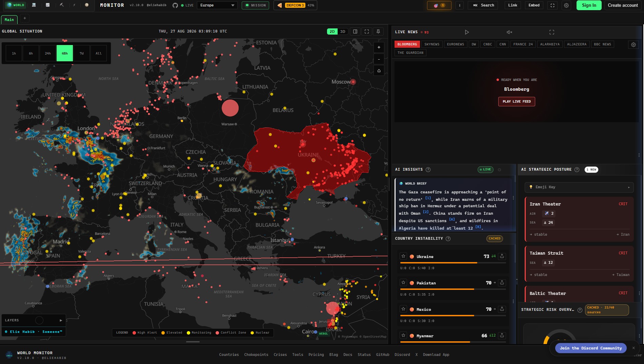Screen dimensions: 644x364
Task: Show AI Insights help info icon
Action: (x=428, y=170)
